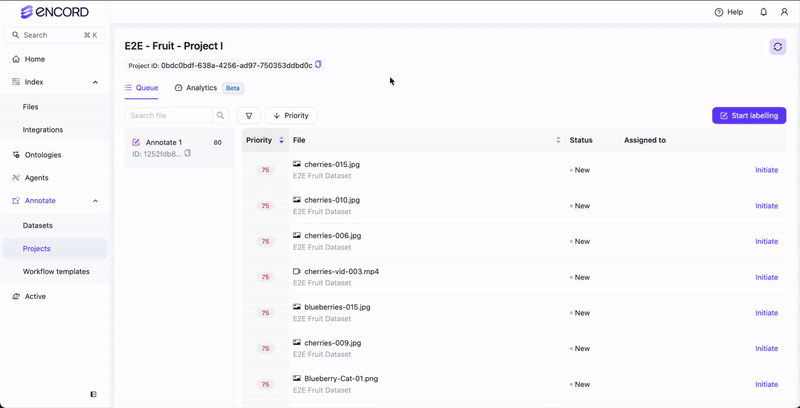Click the Start labelling button
Viewport: 800px width, 408px height.
pos(749,115)
